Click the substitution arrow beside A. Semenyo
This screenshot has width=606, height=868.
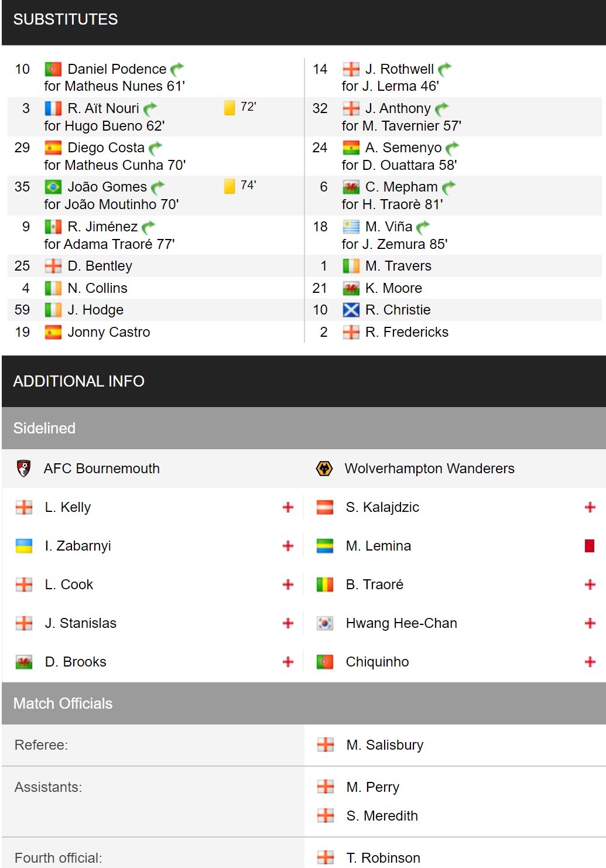[x=452, y=148]
